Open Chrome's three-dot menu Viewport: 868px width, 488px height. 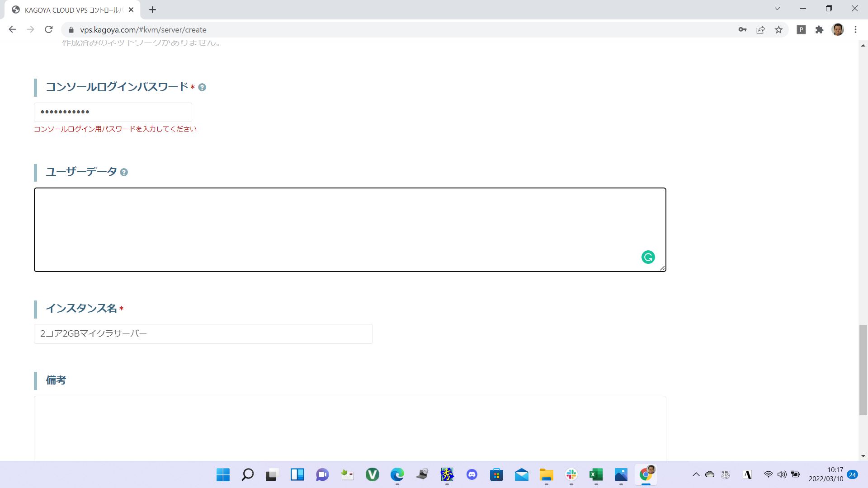pyautogui.click(x=855, y=29)
